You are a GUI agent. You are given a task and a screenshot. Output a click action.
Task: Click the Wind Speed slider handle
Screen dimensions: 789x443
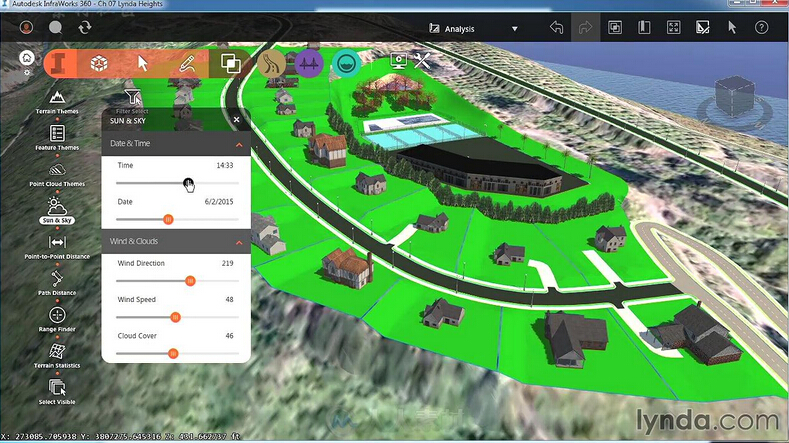(x=175, y=317)
